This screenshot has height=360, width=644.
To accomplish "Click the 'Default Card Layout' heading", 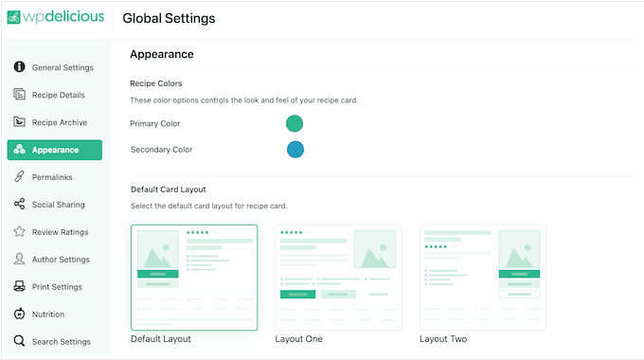I will point(168,189).
